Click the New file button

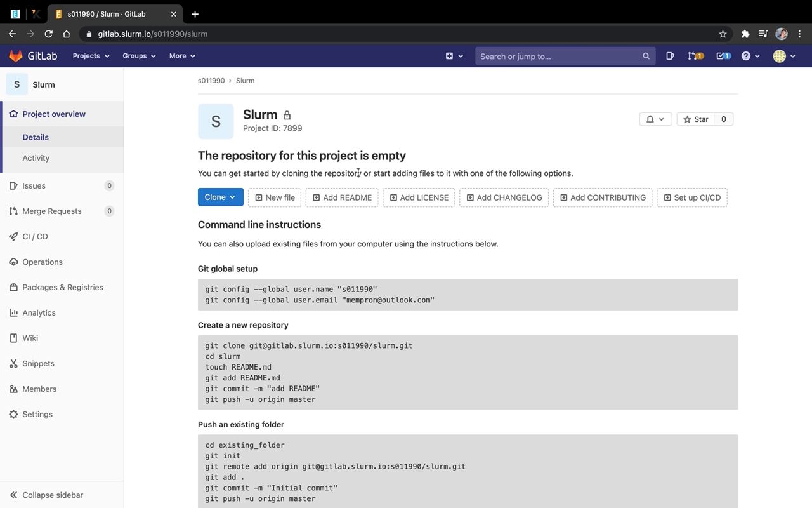[275, 197]
